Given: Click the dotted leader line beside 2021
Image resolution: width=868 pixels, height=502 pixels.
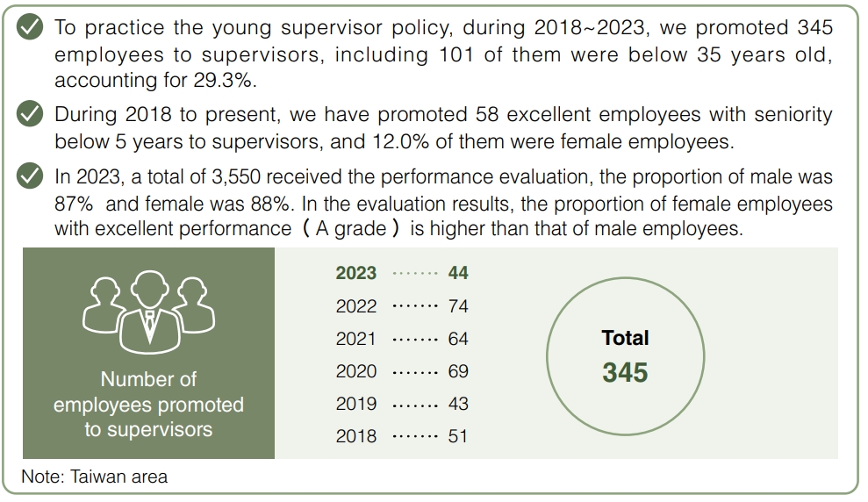Looking at the screenshot, I should pyautogui.click(x=415, y=339).
